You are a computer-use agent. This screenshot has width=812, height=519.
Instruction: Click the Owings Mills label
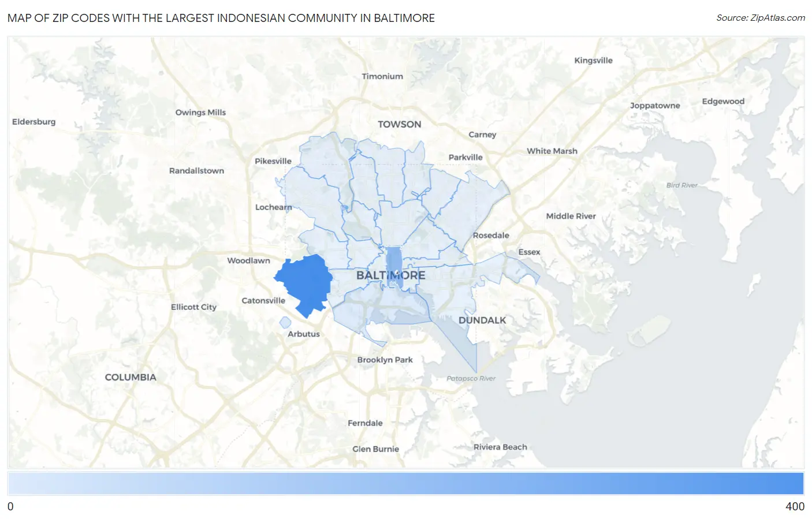click(x=200, y=113)
